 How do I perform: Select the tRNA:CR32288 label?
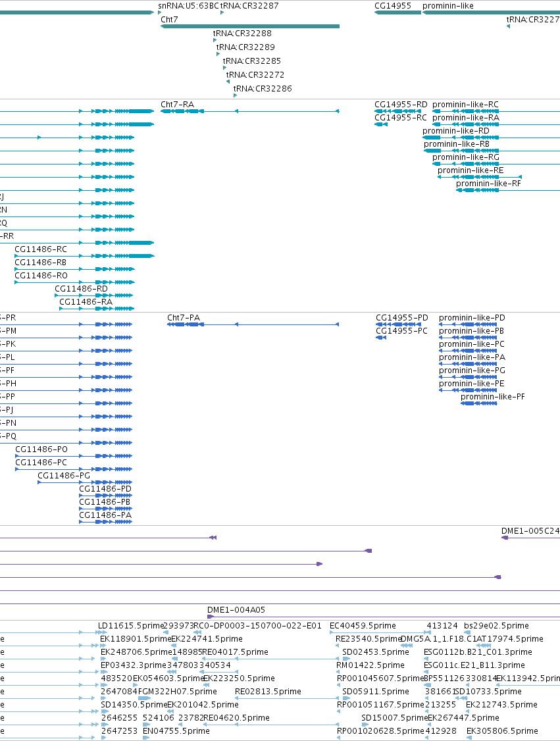(x=242, y=33)
